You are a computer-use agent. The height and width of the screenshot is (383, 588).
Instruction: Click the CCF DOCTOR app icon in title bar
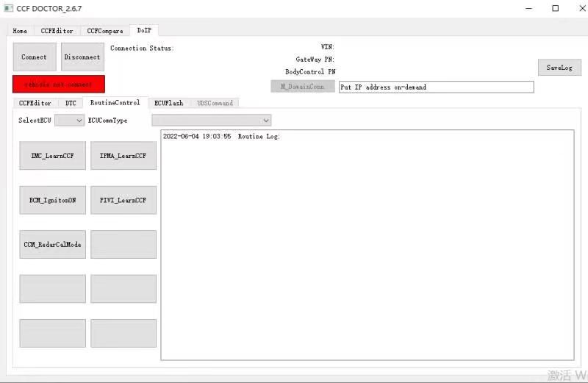click(8, 8)
